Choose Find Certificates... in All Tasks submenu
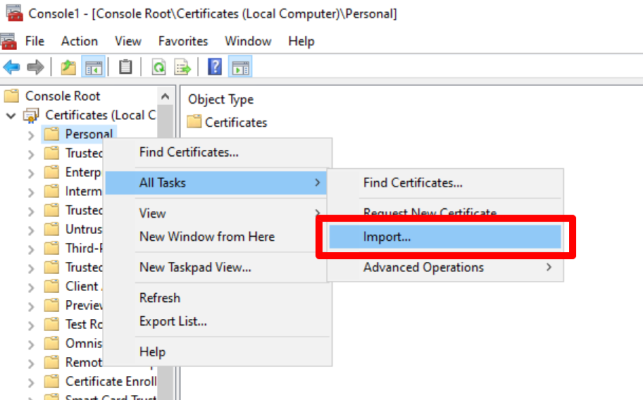This screenshot has width=643, height=400. coord(445,183)
